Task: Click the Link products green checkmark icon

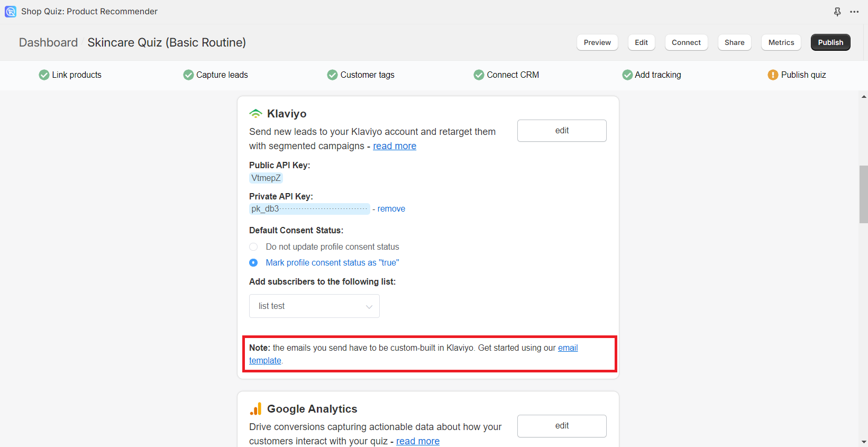Action: [44, 75]
